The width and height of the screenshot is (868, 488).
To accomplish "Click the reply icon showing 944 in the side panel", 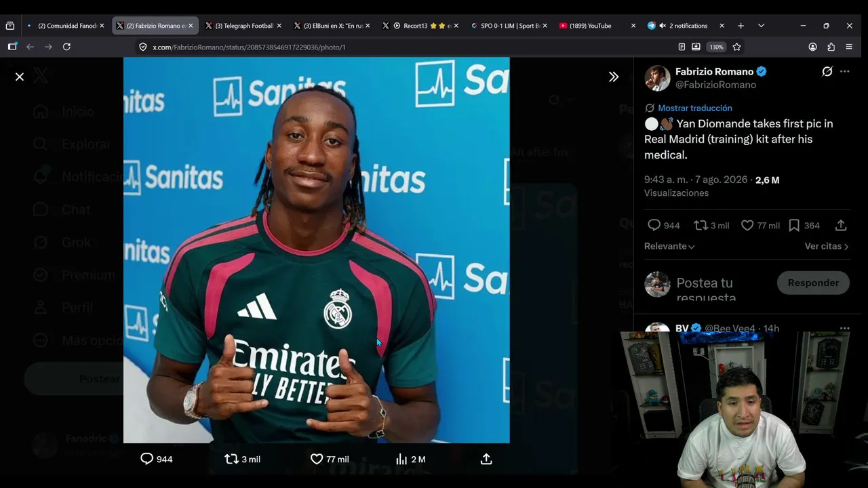I will [x=663, y=225].
